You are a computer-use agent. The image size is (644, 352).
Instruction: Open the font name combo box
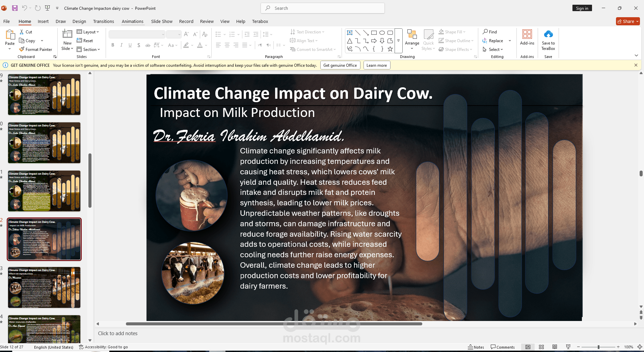(137, 34)
